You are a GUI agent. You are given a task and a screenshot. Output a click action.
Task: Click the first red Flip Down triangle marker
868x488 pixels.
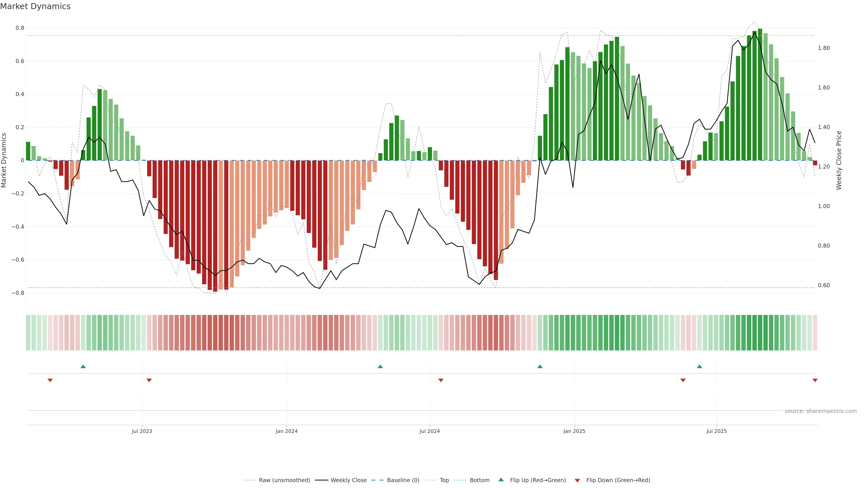(x=50, y=380)
